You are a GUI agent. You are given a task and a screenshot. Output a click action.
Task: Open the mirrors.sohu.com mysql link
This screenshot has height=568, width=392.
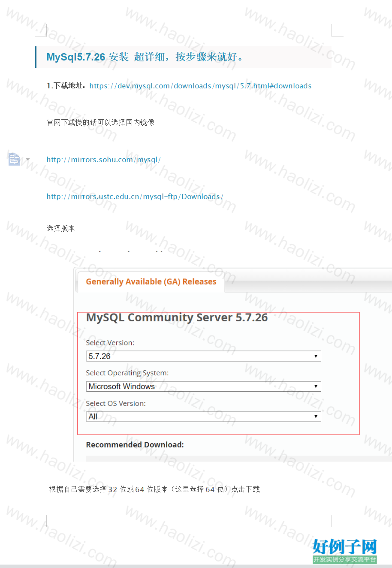pyautogui.click(x=103, y=160)
